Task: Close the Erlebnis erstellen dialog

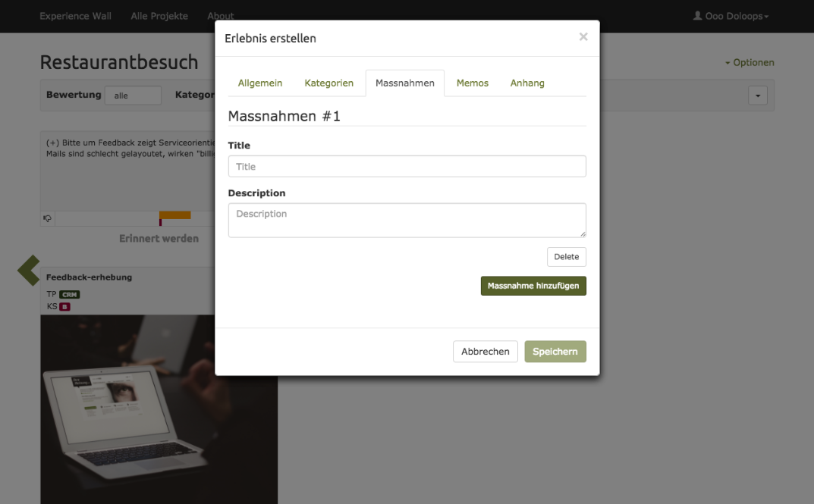Action: [x=583, y=36]
